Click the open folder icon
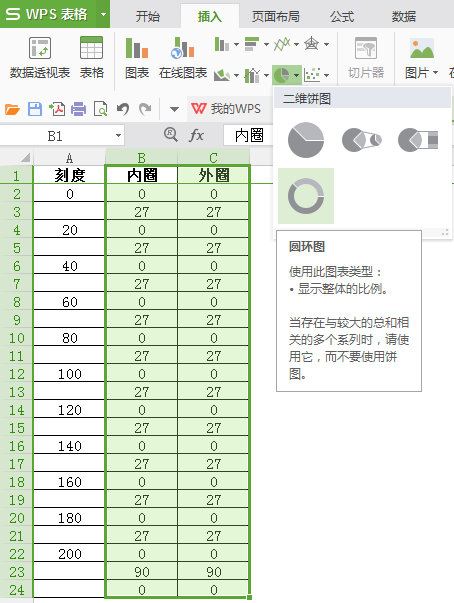Screen dimensions: 454x603 click(x=12, y=109)
